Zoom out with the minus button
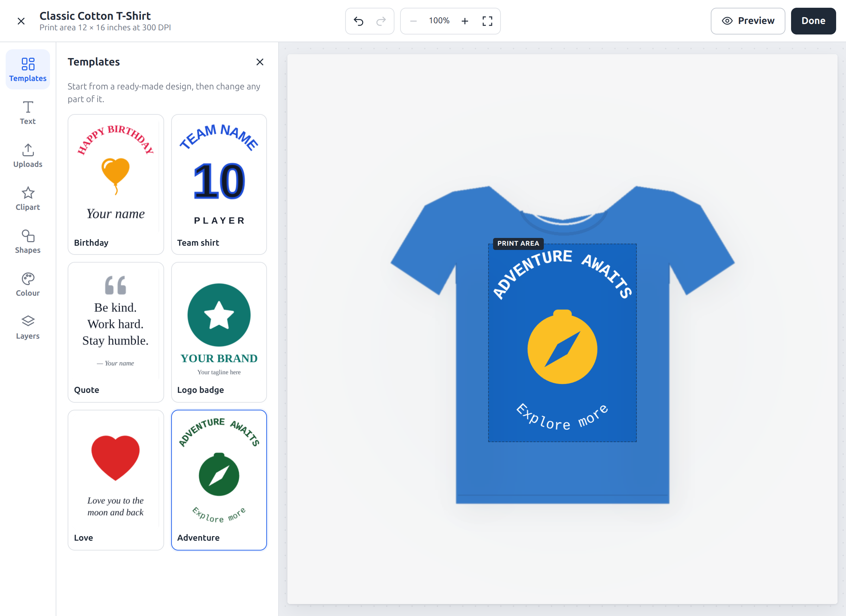The height and width of the screenshot is (616, 846). pyautogui.click(x=413, y=21)
